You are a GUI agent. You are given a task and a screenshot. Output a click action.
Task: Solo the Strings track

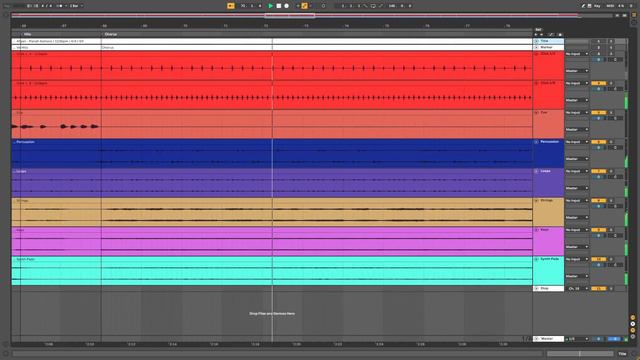611,201
